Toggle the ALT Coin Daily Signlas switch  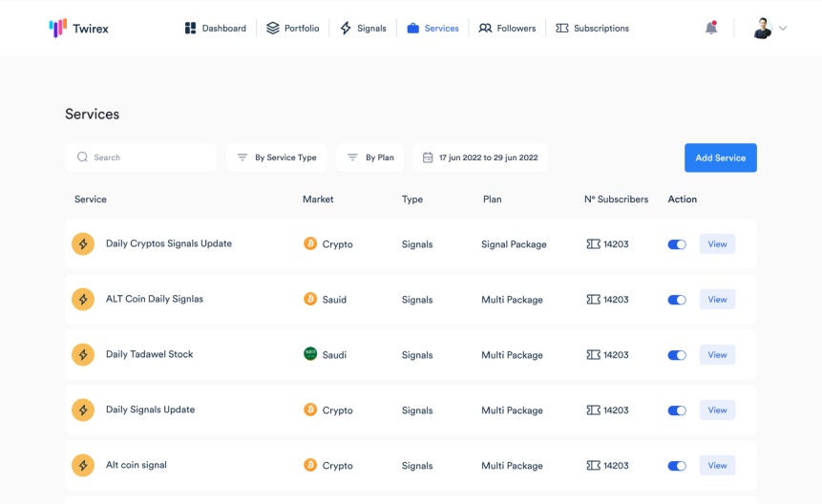point(677,300)
